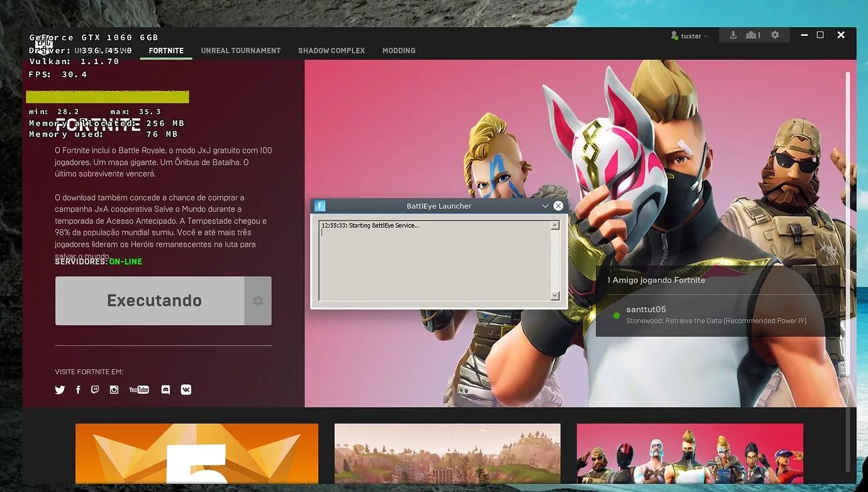The image size is (868, 492).
Task: Visit Fortnite's VK page
Action: (x=186, y=390)
